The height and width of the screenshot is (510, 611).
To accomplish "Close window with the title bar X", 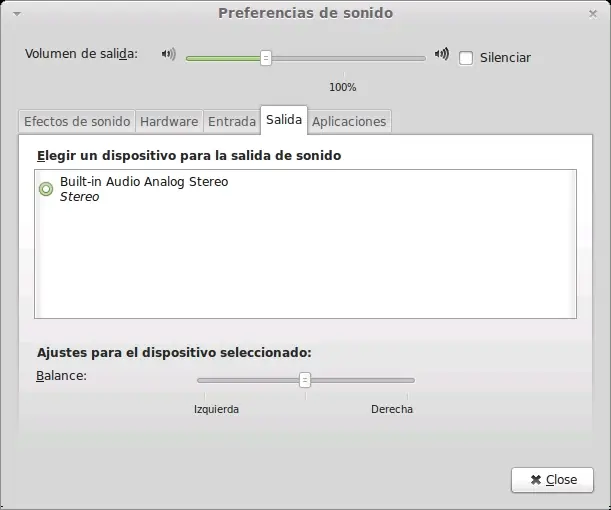I will 593,14.
